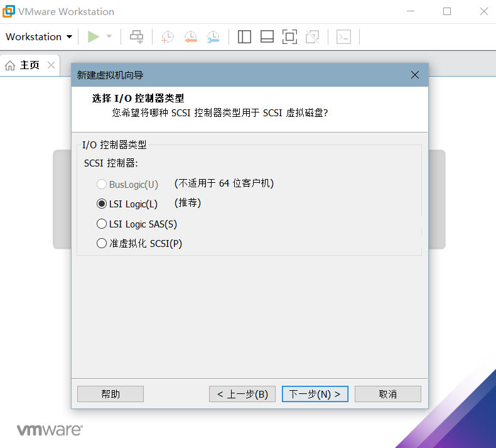496x448 pixels.
Task: Open the dropdown arrow beside the play icon
Action: [109, 36]
